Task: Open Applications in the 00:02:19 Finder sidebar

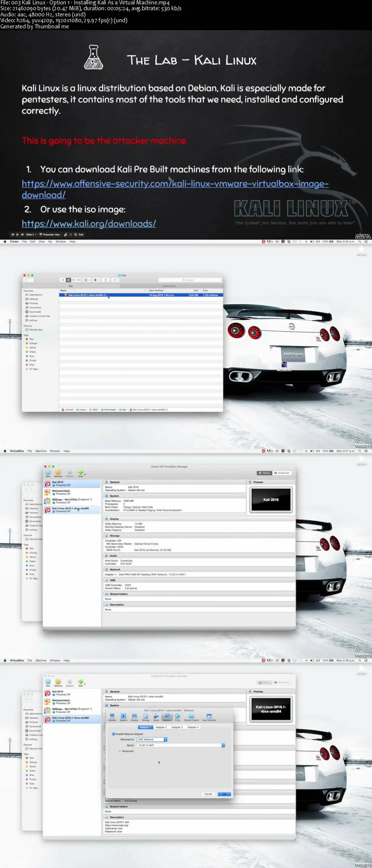Action: (34, 295)
